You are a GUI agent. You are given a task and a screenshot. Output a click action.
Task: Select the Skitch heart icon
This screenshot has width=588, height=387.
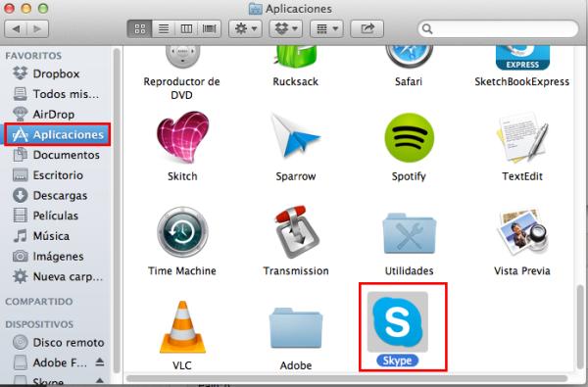tap(182, 137)
